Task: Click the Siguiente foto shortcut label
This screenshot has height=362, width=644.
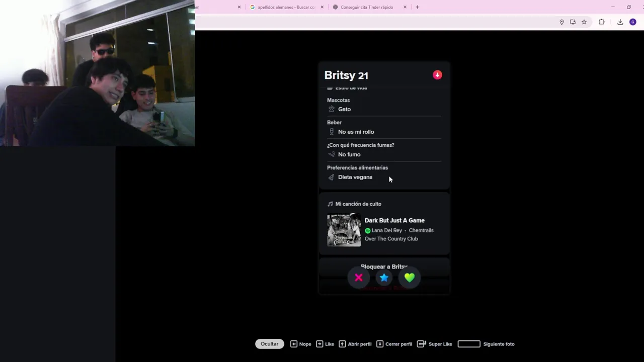Action: pyautogui.click(x=499, y=344)
